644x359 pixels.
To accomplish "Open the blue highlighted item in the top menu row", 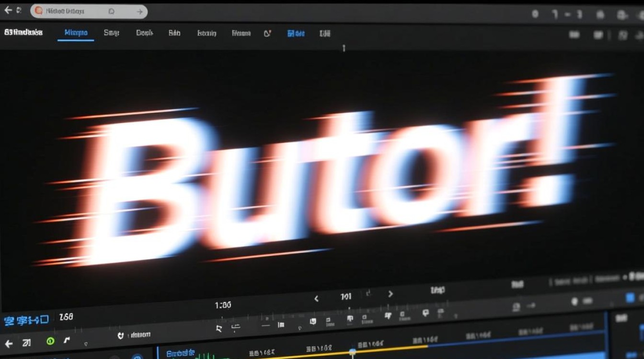I will pos(296,34).
